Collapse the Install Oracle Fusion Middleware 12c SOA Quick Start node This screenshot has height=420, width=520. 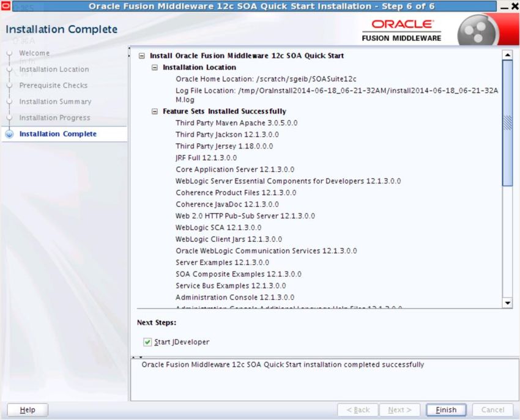141,56
